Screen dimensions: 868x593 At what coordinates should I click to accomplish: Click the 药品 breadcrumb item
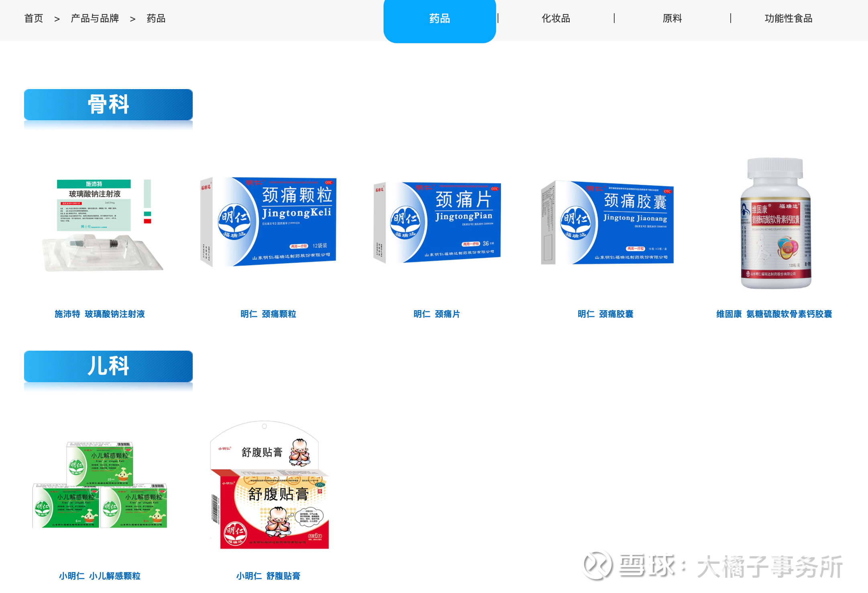156,19
